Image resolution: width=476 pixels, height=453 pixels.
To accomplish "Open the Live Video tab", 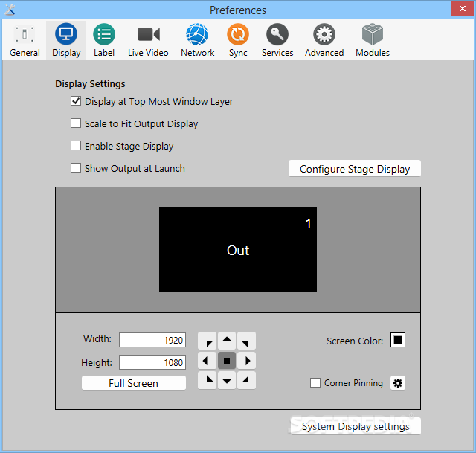I will coord(148,40).
